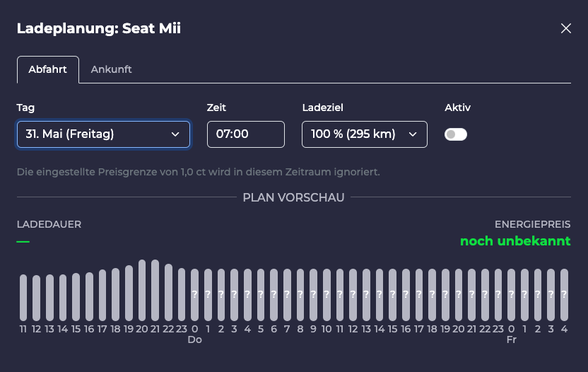Select the tallest chart bar at hour 20

pos(142,290)
